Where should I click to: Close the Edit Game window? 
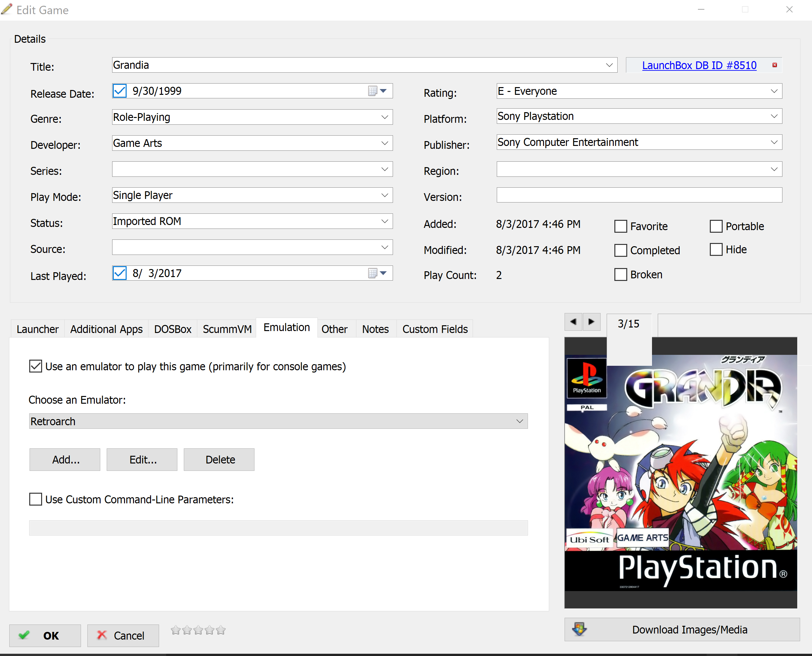789,9
